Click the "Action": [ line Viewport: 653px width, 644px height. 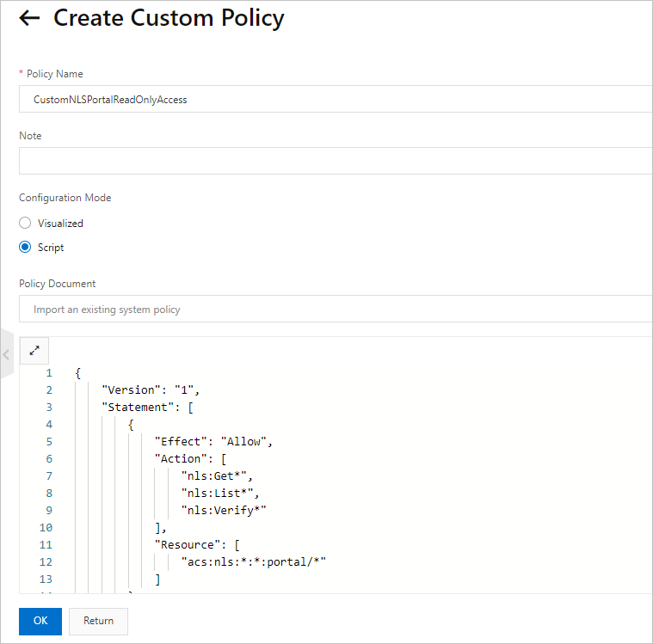click(190, 459)
